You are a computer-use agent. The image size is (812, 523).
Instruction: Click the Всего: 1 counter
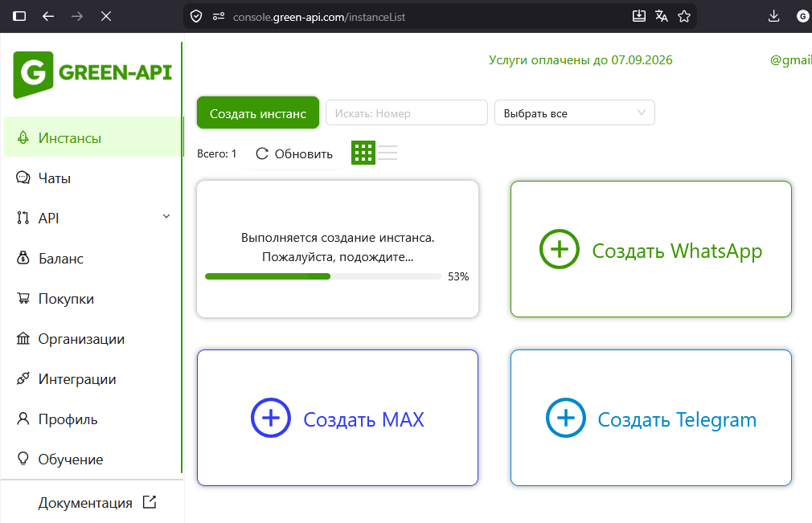[216, 153]
